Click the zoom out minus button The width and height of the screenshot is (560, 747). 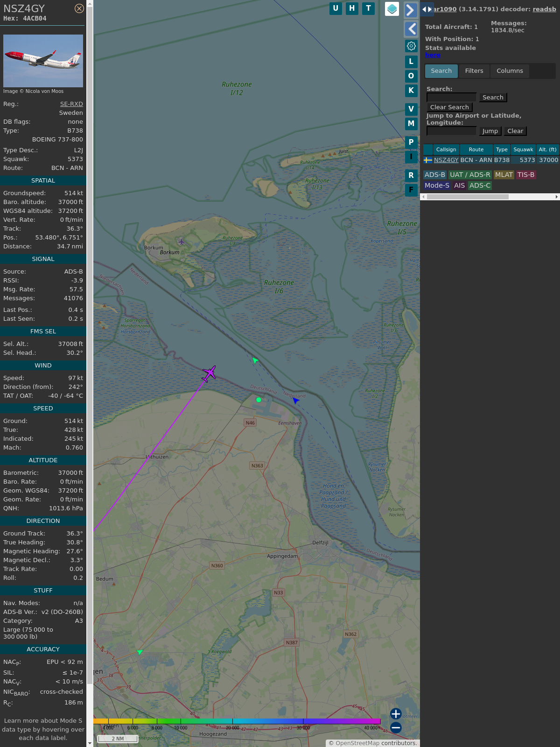tap(396, 727)
